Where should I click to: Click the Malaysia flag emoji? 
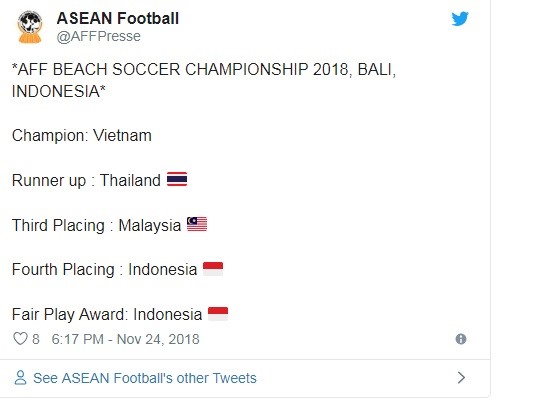(197, 224)
